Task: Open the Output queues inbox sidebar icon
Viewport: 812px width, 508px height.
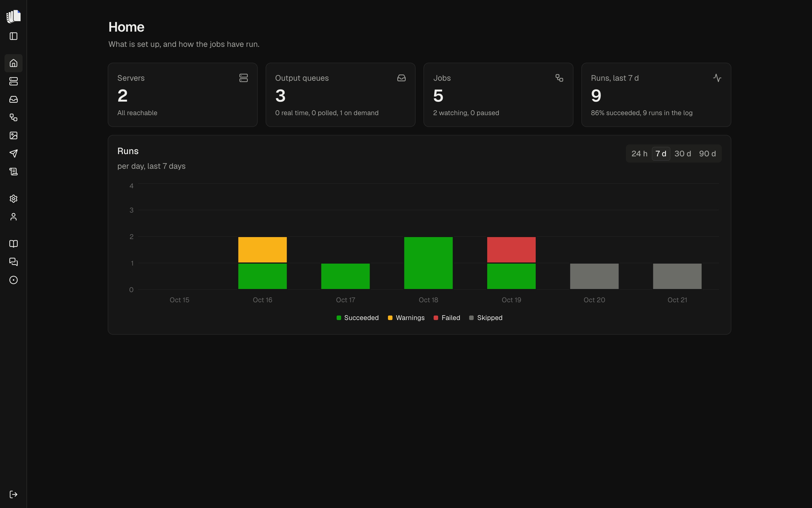Action: click(14, 99)
